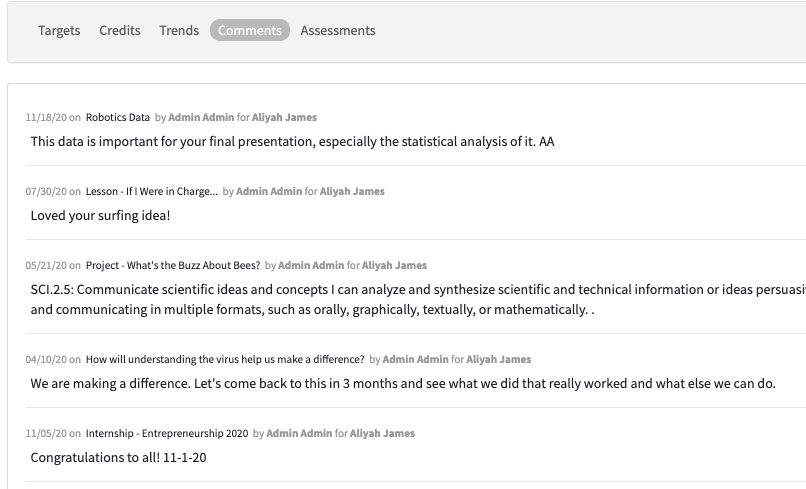
Task: Open the Robotics Data link
Action: (x=118, y=117)
